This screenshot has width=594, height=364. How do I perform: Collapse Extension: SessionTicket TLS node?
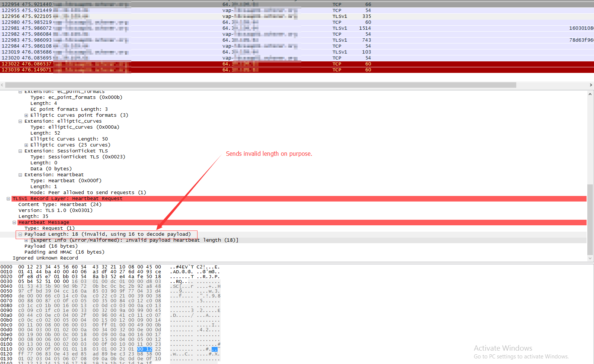click(x=20, y=151)
